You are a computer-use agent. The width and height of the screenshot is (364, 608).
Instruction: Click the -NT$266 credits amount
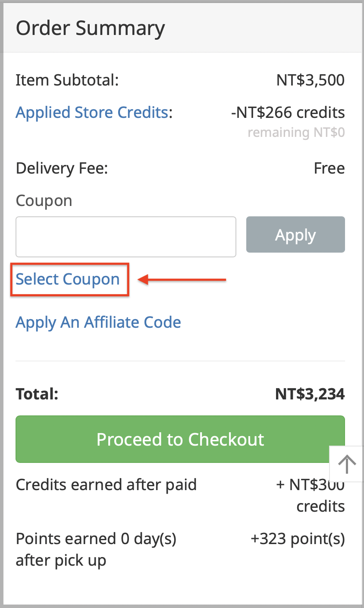288,112
